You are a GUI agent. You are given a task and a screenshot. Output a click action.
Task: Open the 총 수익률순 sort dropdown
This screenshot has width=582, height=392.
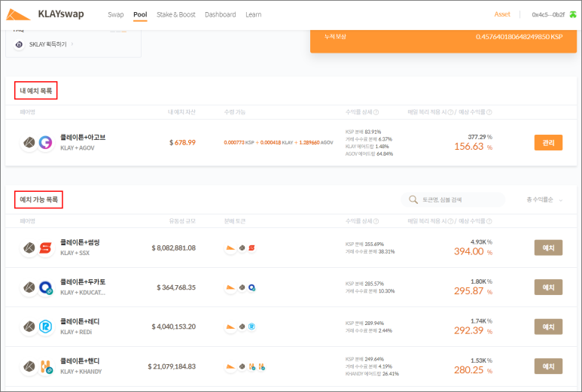(x=544, y=199)
